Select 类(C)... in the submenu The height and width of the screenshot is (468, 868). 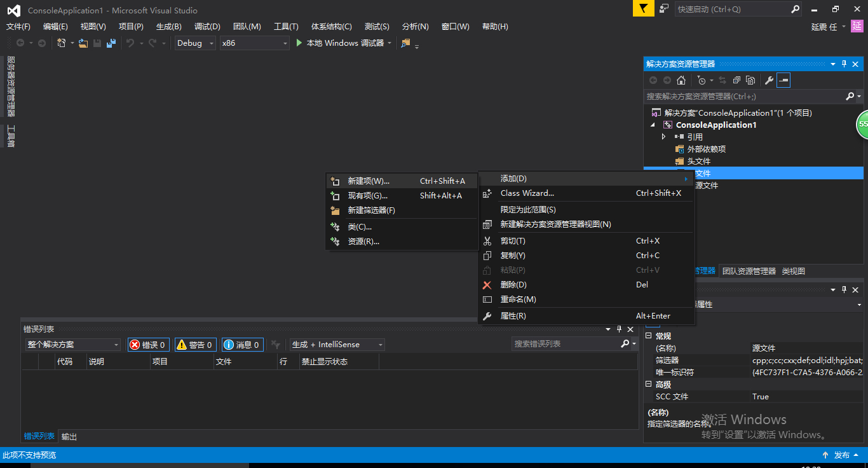click(402, 227)
